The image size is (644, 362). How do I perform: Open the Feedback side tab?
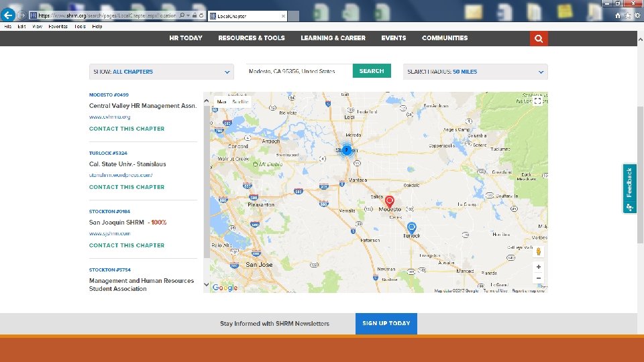click(x=629, y=188)
